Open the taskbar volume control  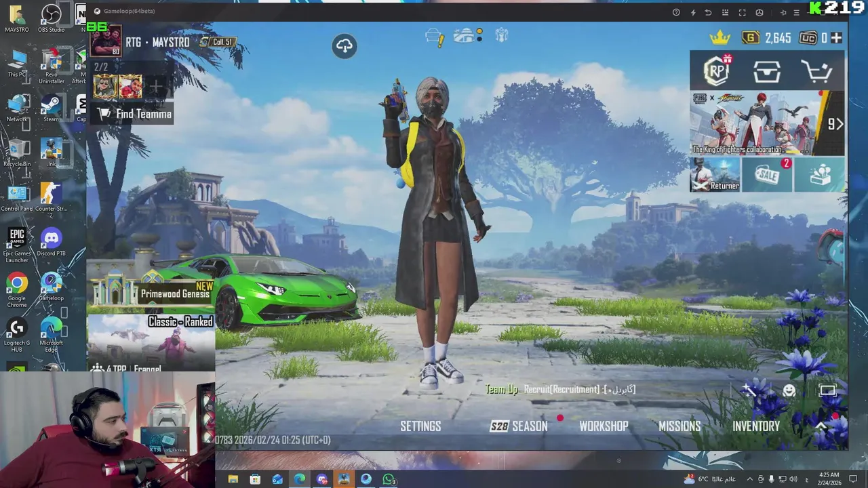pos(793,479)
